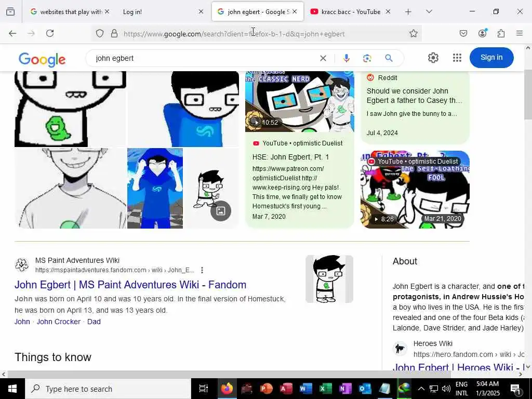Screen dimensions: 532x399
Task: Open blue hooded John Egbert image
Action: 155,188
